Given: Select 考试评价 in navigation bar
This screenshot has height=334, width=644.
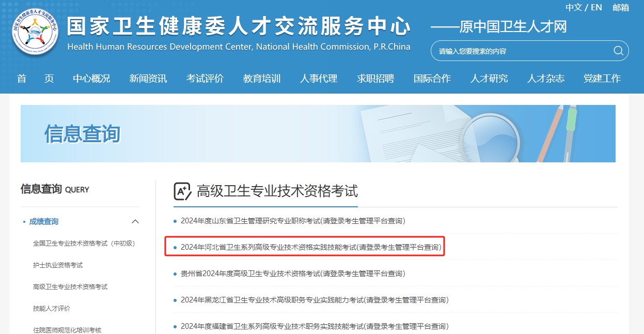Looking at the screenshot, I should click(x=205, y=79).
